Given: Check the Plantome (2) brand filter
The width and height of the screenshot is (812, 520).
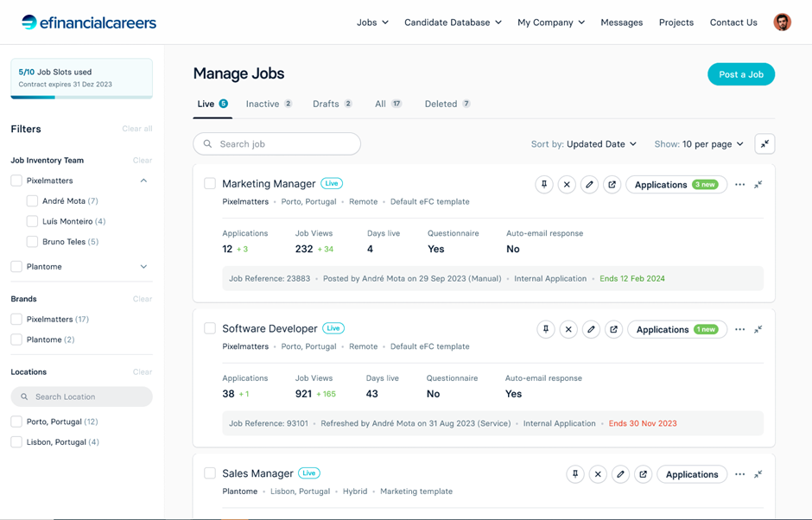Looking at the screenshot, I should click(16, 339).
